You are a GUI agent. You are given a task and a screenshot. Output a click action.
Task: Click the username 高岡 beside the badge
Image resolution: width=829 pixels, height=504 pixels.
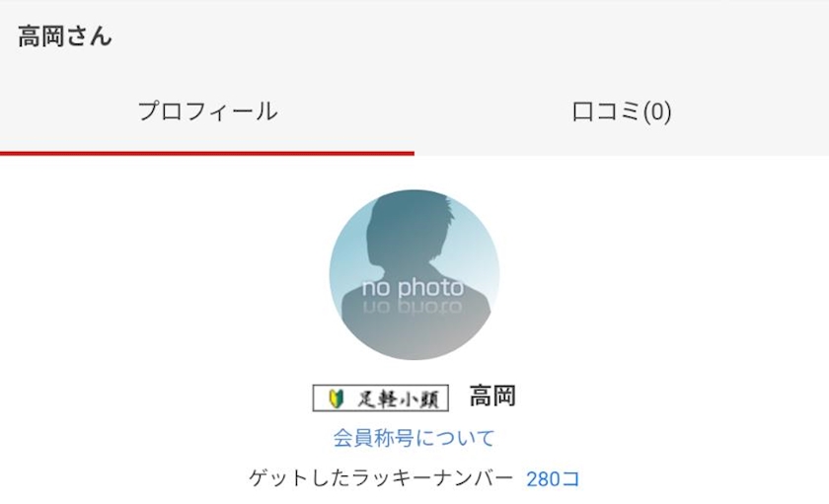(x=492, y=396)
